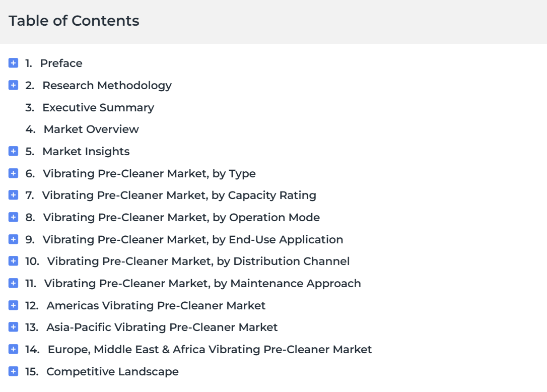The width and height of the screenshot is (547, 392).
Task: Expand Research Methodology with plus icon
Action: (13, 85)
